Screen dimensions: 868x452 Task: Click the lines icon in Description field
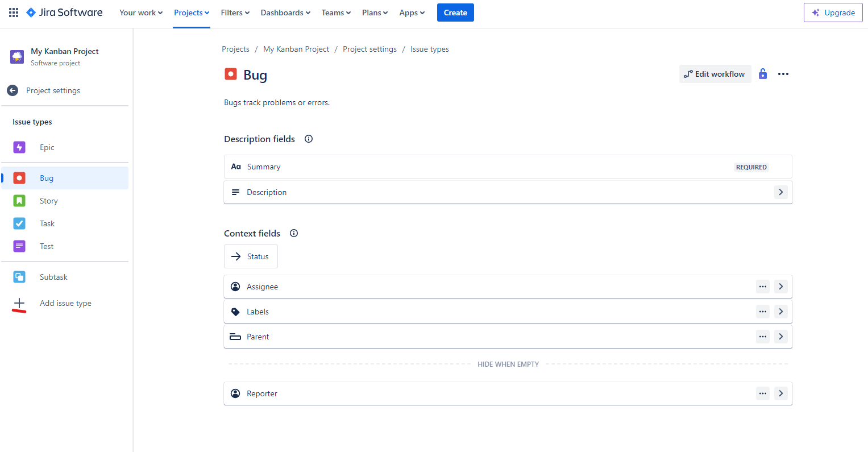point(235,192)
